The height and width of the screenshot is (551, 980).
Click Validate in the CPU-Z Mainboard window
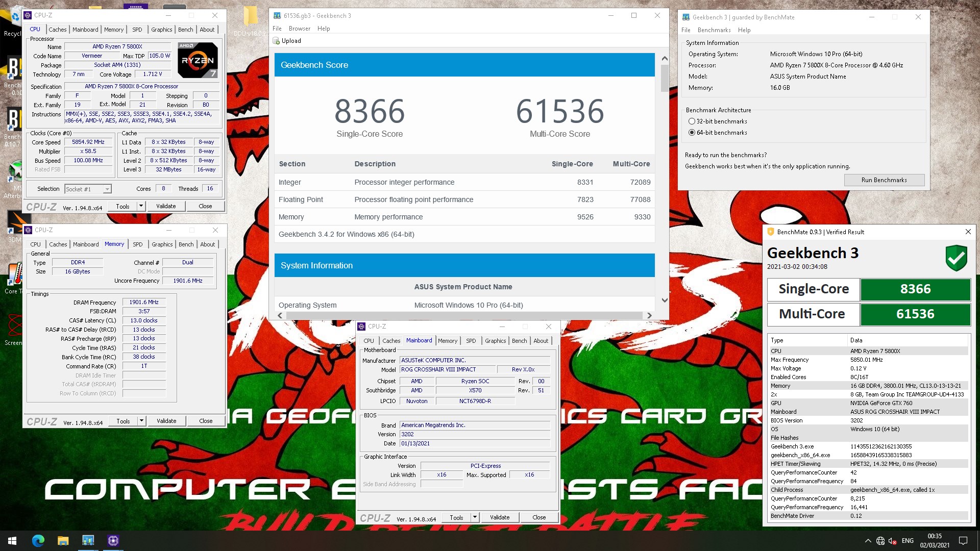coord(500,517)
